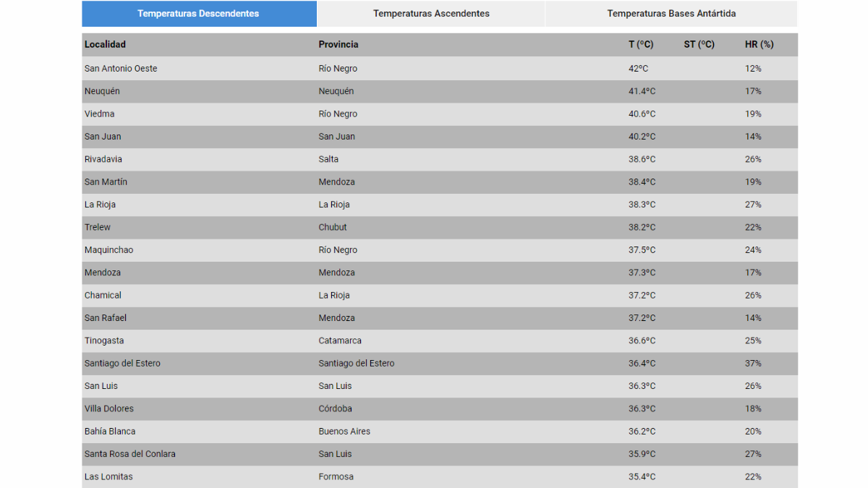Select the Temperaturas Descendentes tab
The image size is (868, 488).
[x=199, y=13]
